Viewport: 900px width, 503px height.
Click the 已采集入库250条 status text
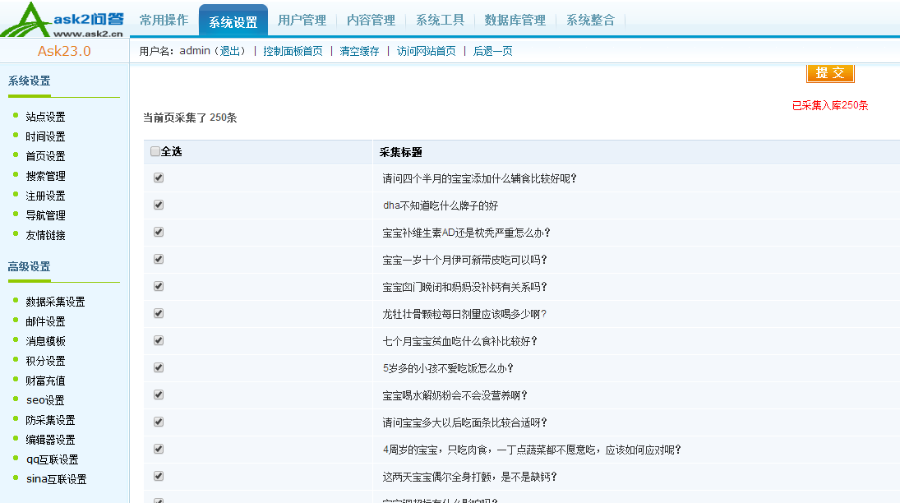830,105
